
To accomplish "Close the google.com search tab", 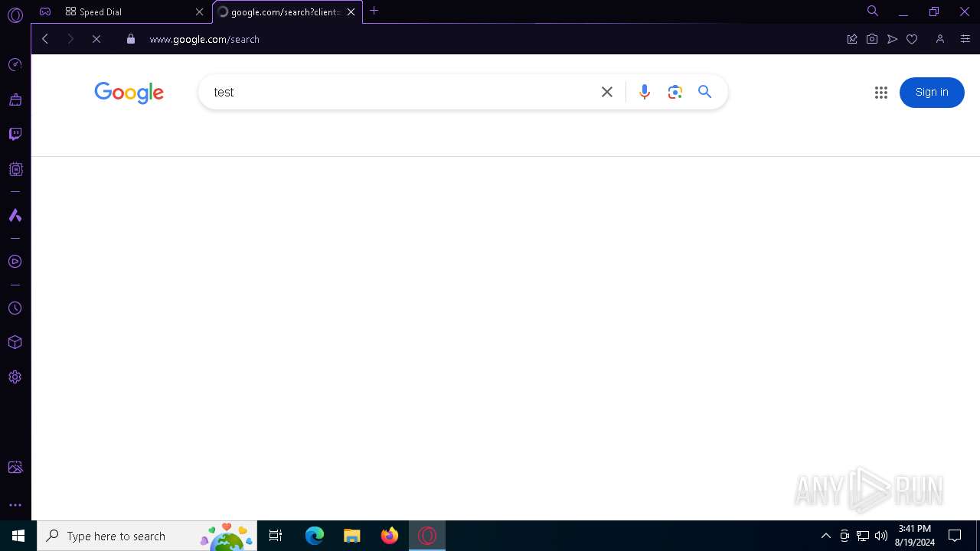I will [x=351, y=11].
